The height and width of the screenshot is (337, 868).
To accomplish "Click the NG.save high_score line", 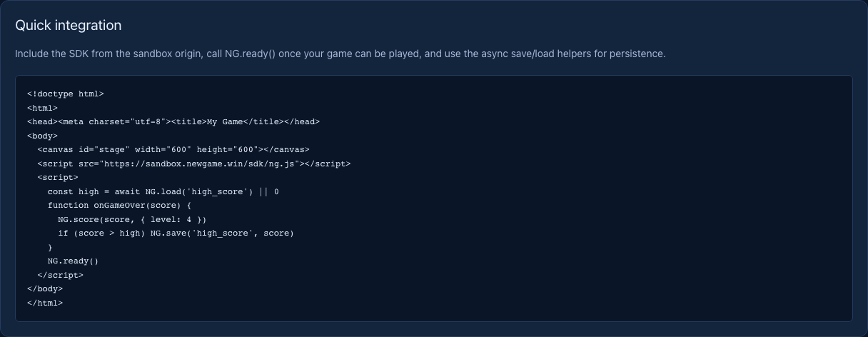I will (x=176, y=233).
